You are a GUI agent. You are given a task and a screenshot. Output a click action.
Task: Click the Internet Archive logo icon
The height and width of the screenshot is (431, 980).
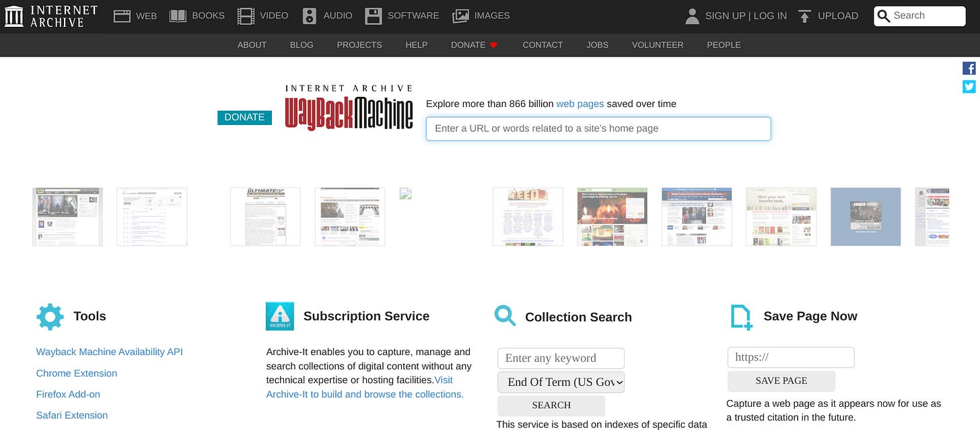(x=13, y=15)
